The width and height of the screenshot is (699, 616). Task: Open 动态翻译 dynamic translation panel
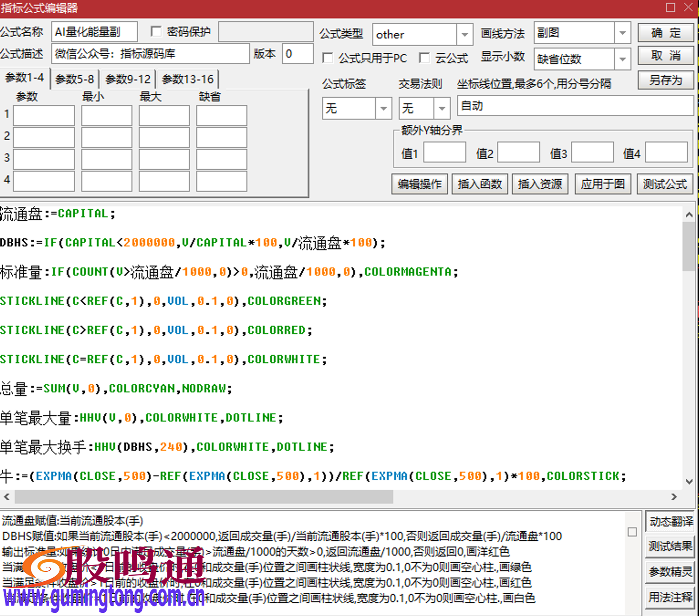click(x=670, y=522)
